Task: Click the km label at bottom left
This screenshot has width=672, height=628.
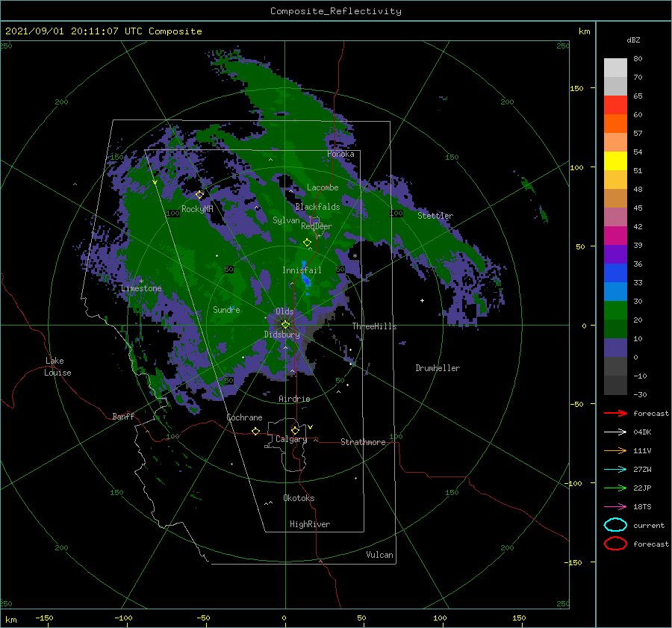Action: pyautogui.click(x=11, y=620)
